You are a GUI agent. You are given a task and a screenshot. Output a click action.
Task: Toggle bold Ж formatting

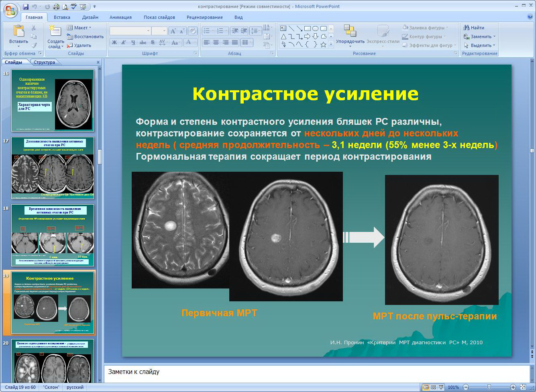click(114, 42)
